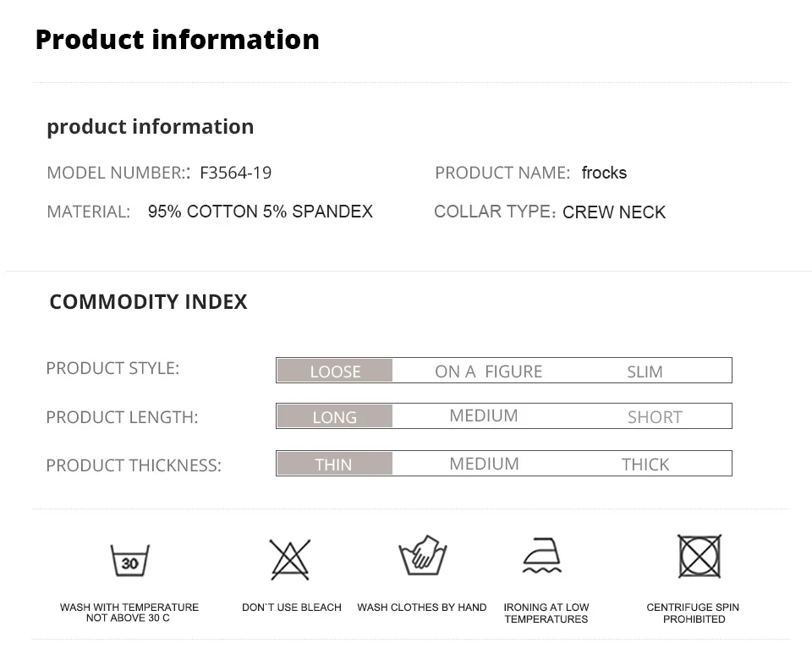Select LOOSE in product style
The image size is (812, 660).
[335, 371]
